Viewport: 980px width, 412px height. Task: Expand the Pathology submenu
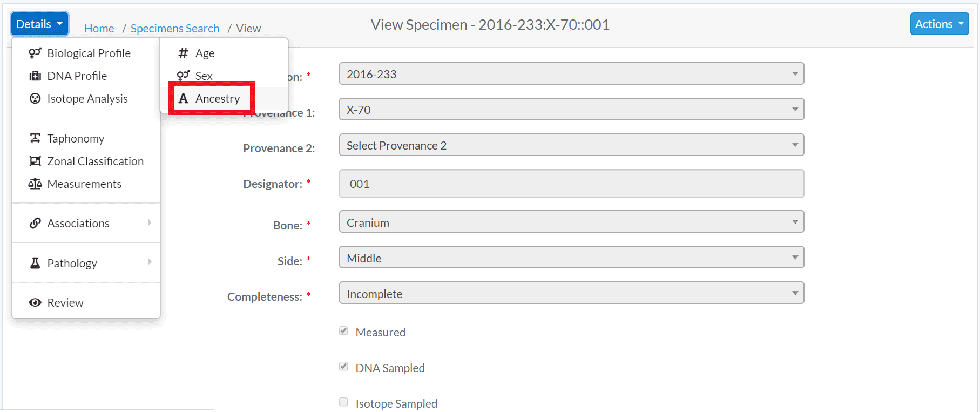click(x=86, y=263)
